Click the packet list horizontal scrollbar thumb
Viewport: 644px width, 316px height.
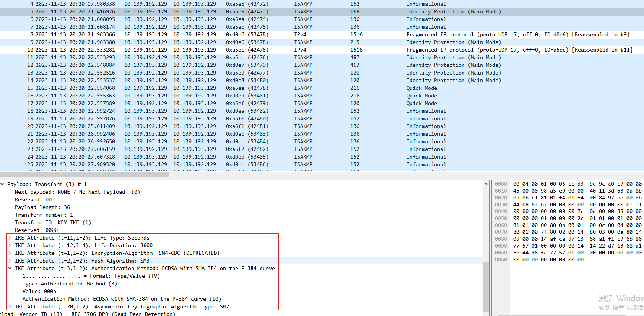85,175
